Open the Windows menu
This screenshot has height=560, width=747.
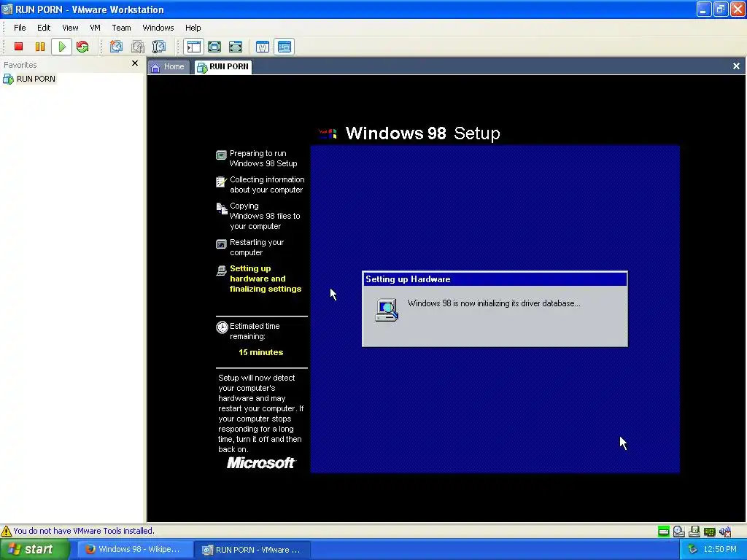(x=158, y=28)
